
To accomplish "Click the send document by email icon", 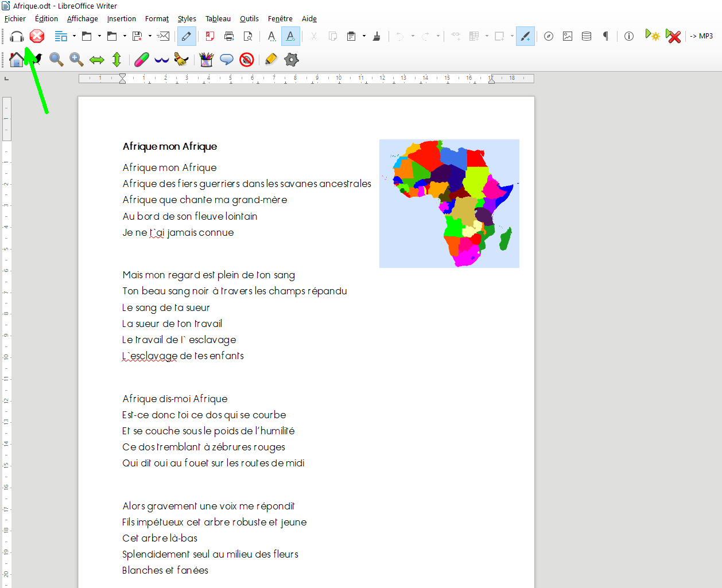I will point(164,36).
